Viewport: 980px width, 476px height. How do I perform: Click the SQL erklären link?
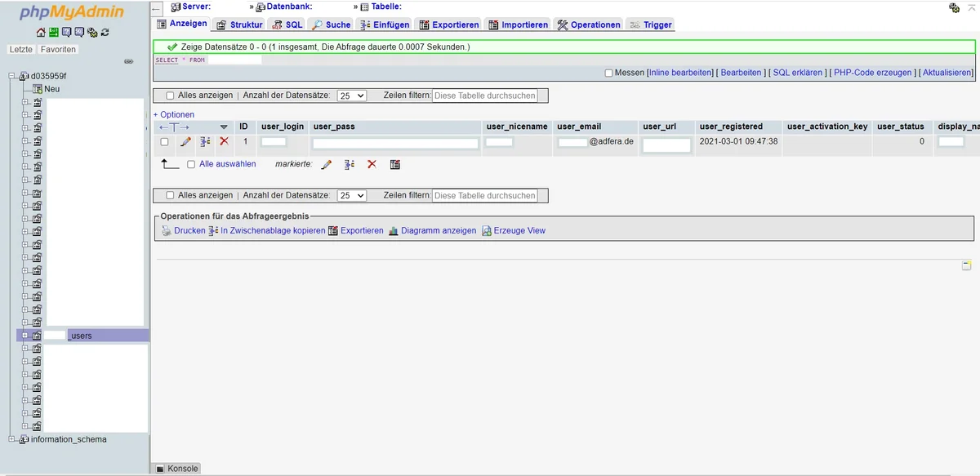pos(797,73)
